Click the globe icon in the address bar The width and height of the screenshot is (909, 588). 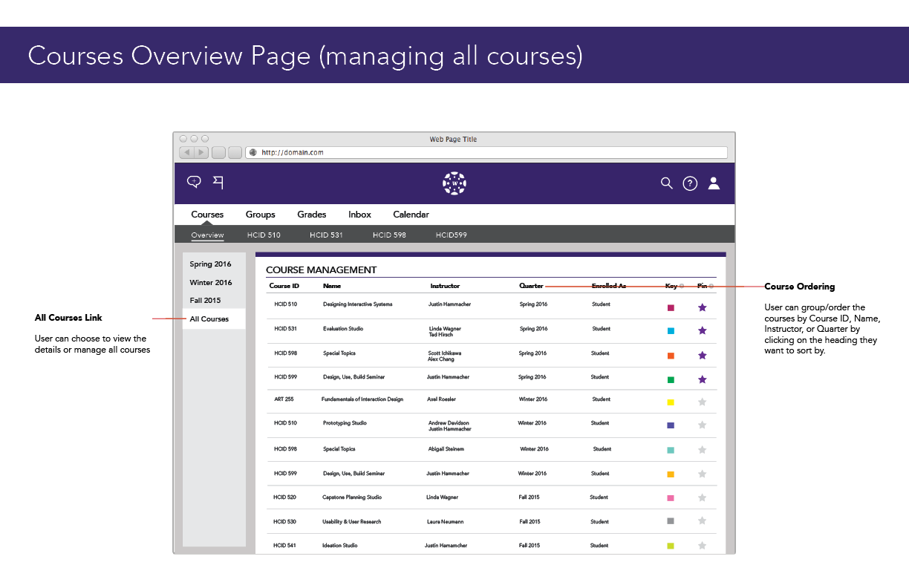[x=252, y=152]
